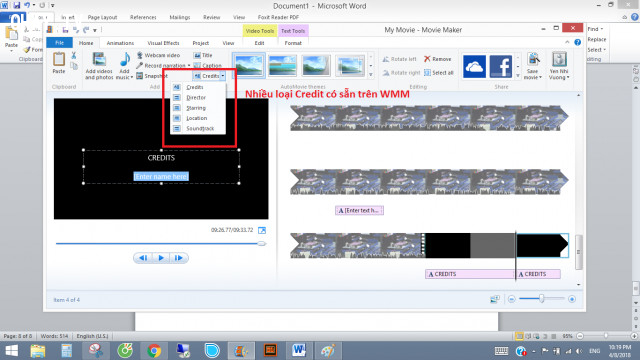
Task: Open the Record narration dropdown arrow
Action: 189,66
